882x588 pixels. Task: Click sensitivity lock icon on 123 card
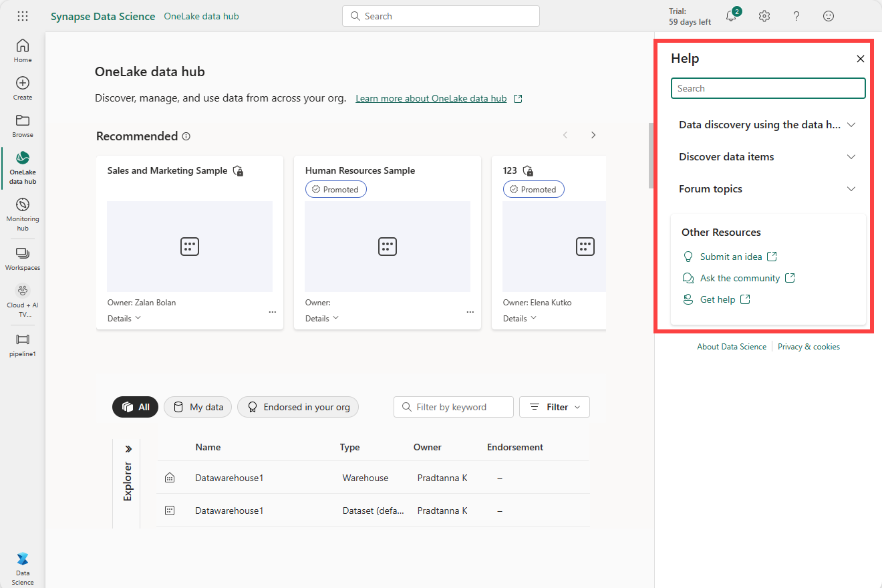(528, 171)
